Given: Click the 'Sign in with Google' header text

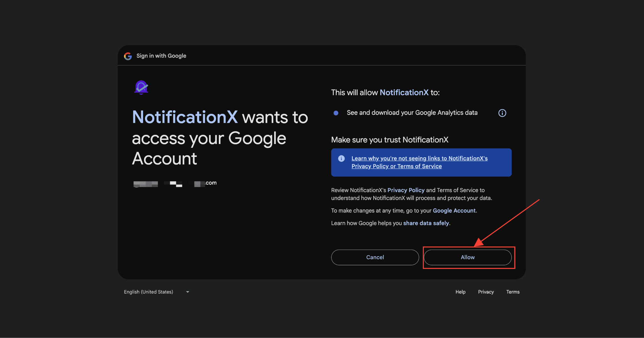Looking at the screenshot, I should point(161,56).
